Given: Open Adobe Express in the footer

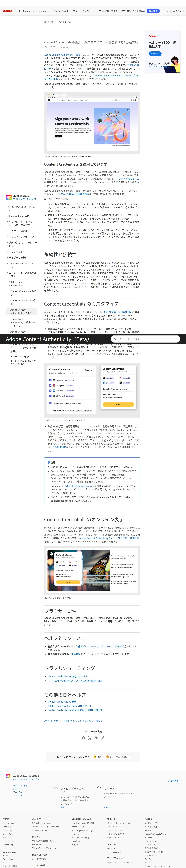Looking at the screenshot, I should [x=9, y=830].
